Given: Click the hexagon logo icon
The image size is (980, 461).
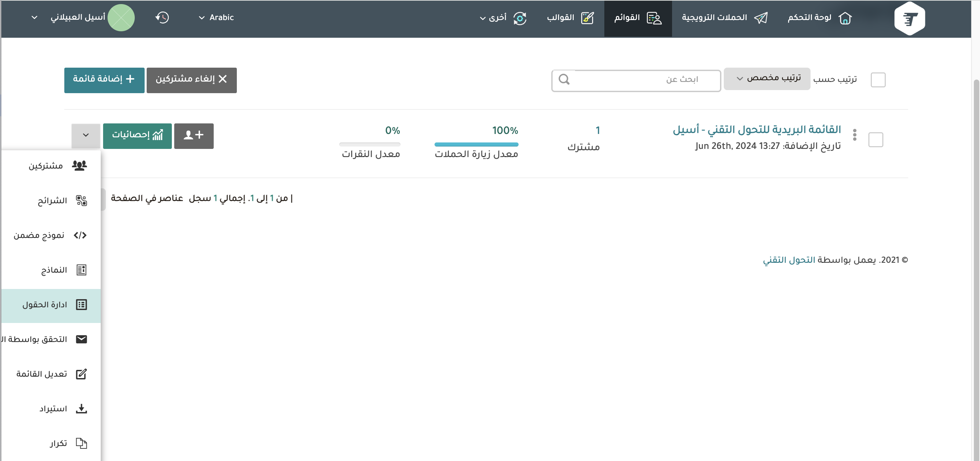Looking at the screenshot, I should 909,18.
